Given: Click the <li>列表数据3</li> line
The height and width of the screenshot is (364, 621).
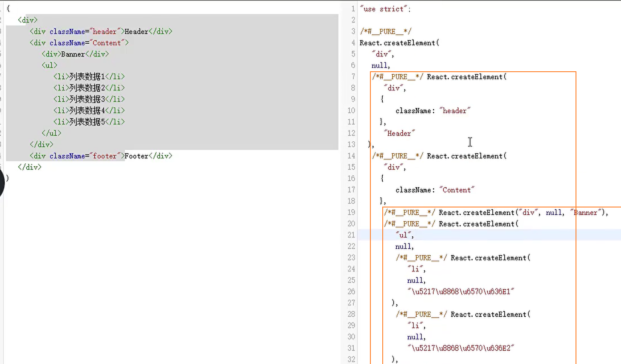Looking at the screenshot, I should pos(89,99).
